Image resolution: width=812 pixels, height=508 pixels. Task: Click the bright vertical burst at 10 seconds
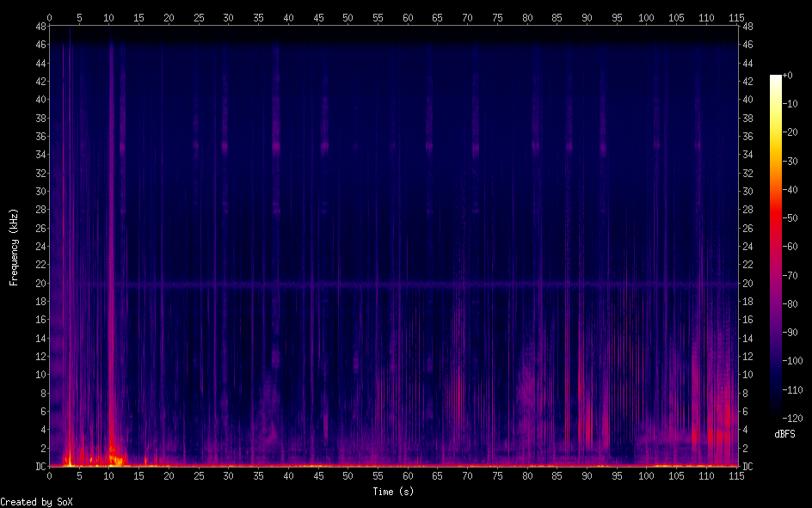click(x=110, y=258)
